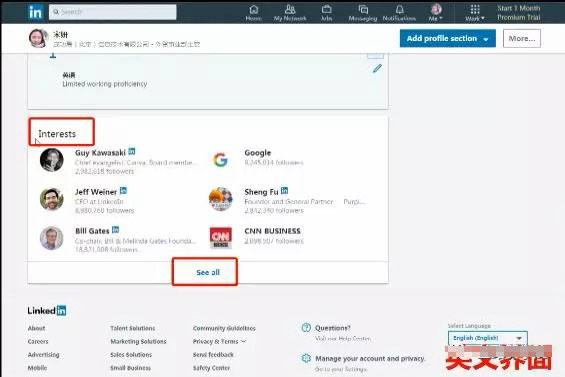
Task: Click the profile avatar in sticky header
Action: click(x=38, y=38)
